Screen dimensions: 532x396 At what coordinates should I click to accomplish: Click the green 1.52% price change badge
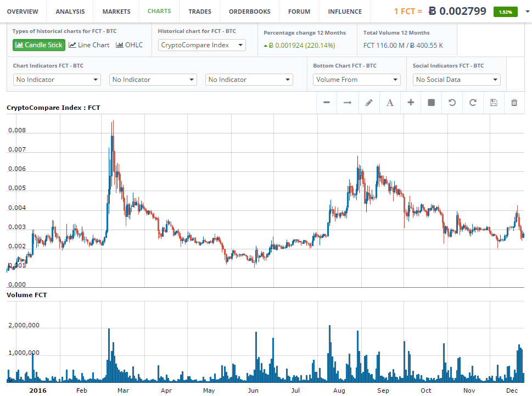coord(505,12)
